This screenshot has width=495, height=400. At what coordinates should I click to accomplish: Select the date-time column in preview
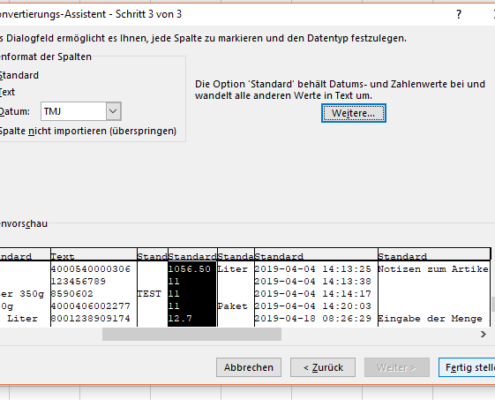316,287
